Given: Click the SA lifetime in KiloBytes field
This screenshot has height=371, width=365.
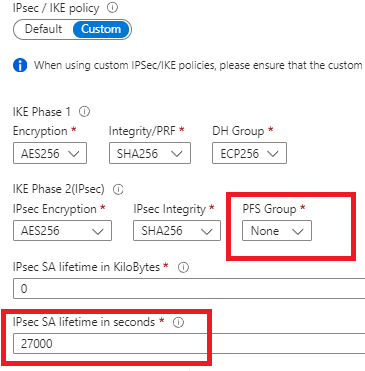Looking at the screenshot, I should click(189, 288).
